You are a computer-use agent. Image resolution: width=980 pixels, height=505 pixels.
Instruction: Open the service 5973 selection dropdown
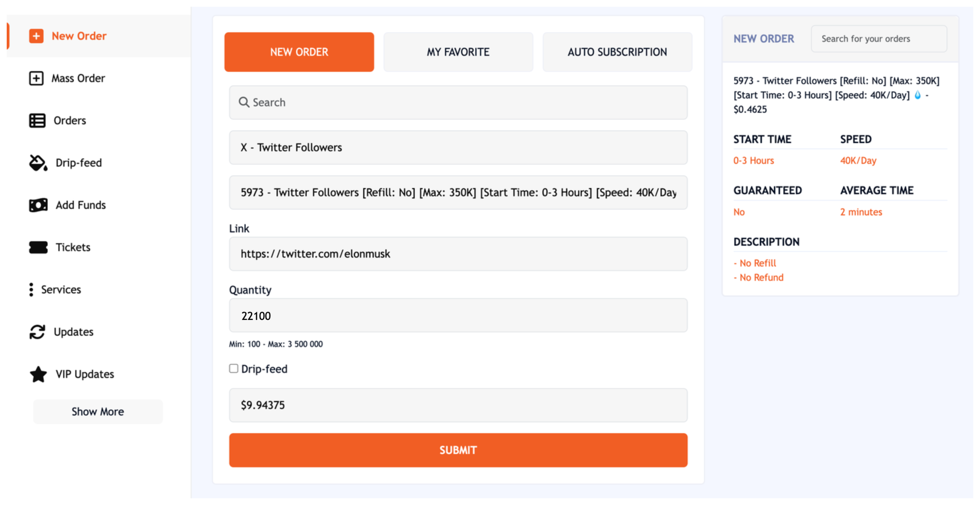pyautogui.click(x=458, y=192)
